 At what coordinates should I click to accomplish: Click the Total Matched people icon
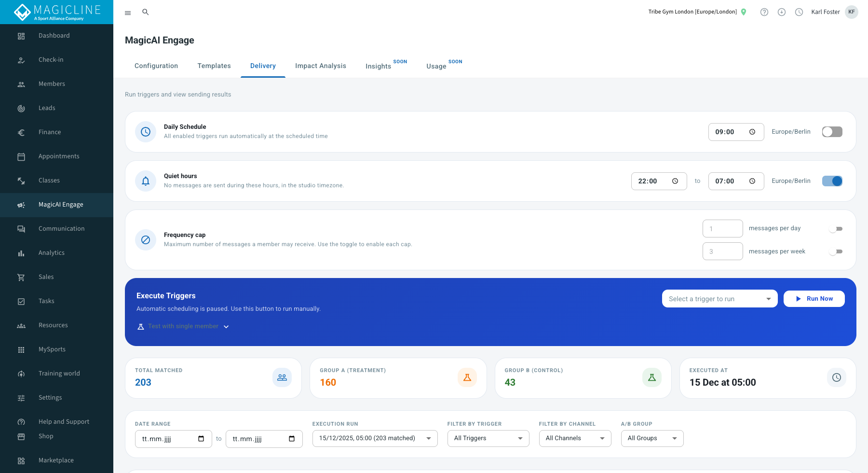click(282, 377)
